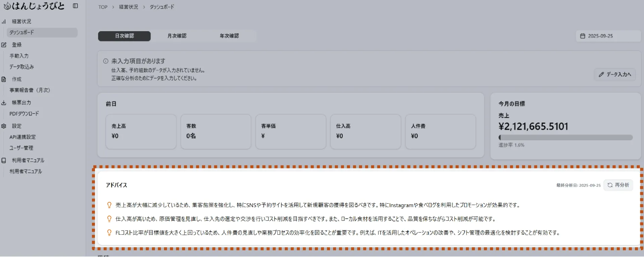Image resolution: width=644 pixels, height=257 pixels.
Task: Click calendar icon in date picker
Action: click(583, 36)
